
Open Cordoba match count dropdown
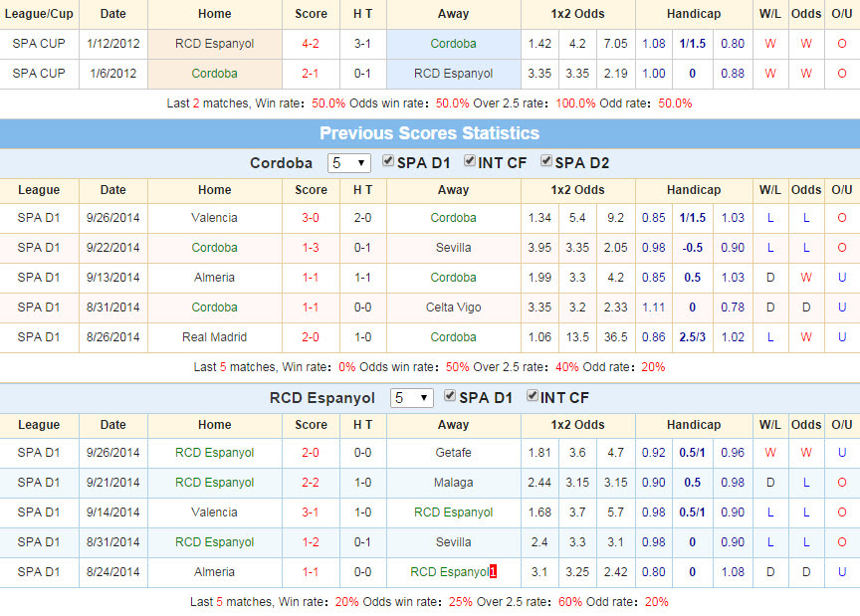pyautogui.click(x=348, y=163)
